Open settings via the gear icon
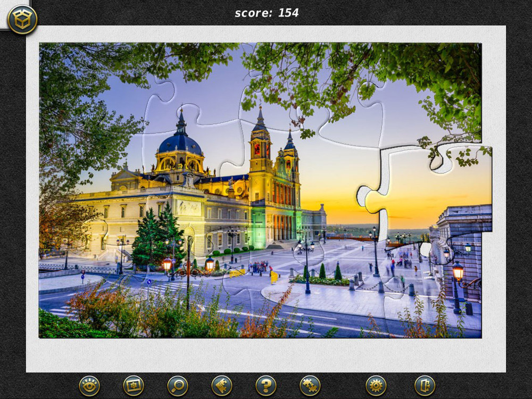532x399 pixels. coord(376,385)
